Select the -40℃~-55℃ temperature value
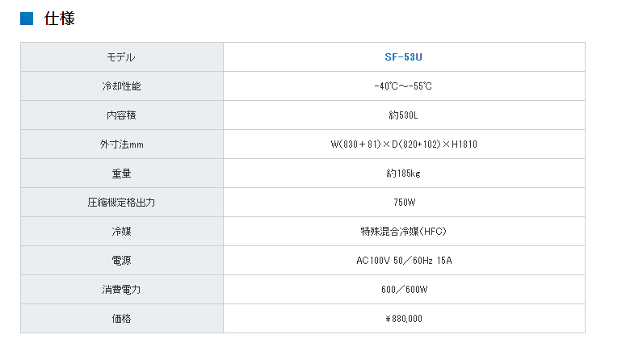The image size is (626, 364). point(404,86)
